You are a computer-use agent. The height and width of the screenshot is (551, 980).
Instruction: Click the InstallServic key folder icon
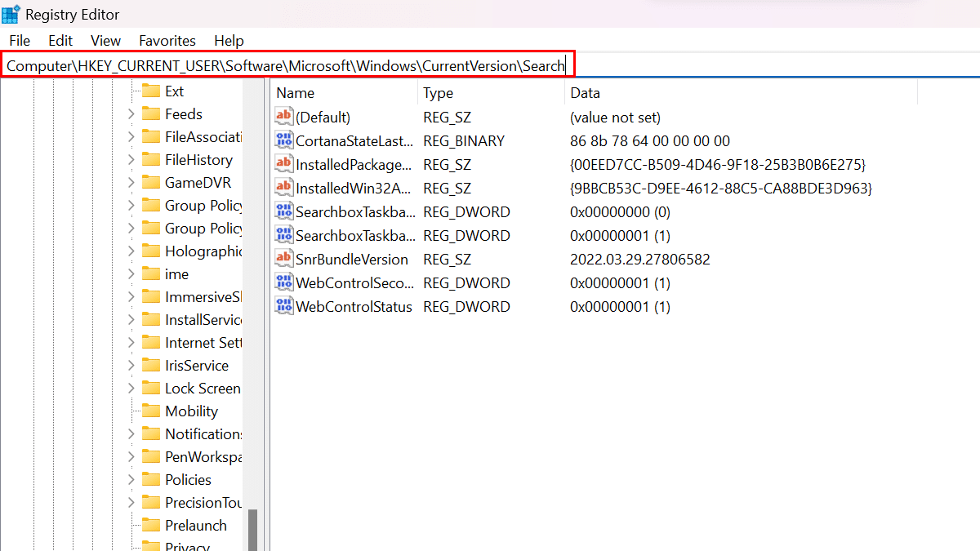tap(150, 319)
